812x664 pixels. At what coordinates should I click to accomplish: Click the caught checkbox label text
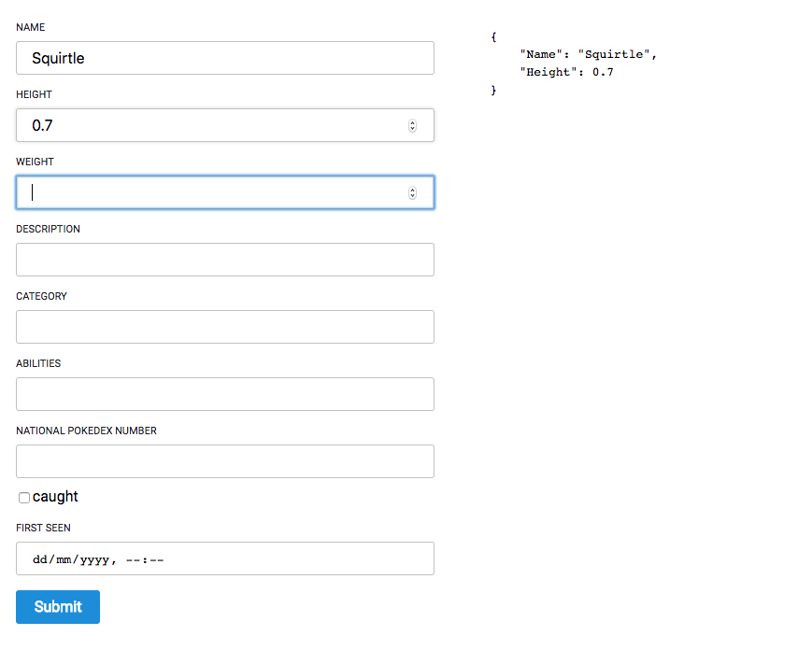pos(55,497)
